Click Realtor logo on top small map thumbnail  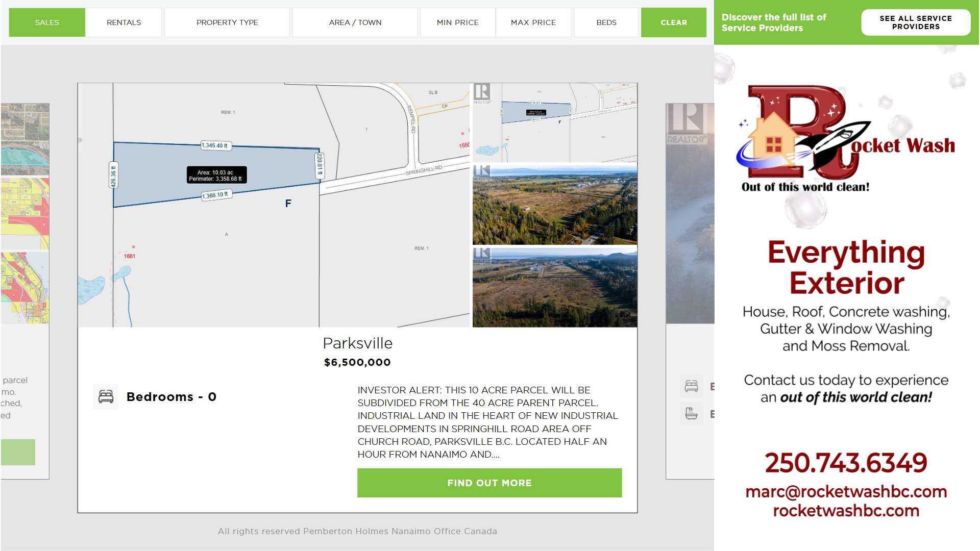pyautogui.click(x=481, y=93)
